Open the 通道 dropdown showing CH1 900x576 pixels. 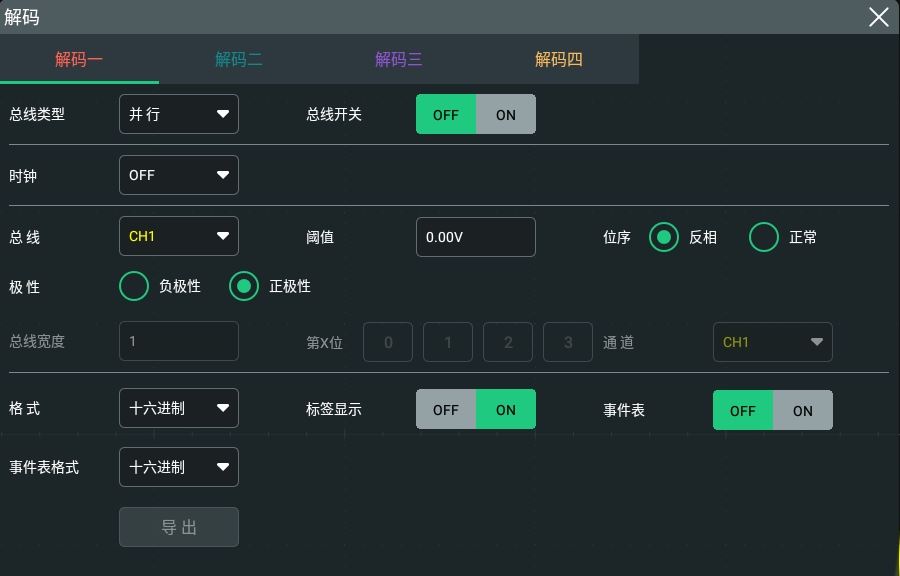(773, 343)
